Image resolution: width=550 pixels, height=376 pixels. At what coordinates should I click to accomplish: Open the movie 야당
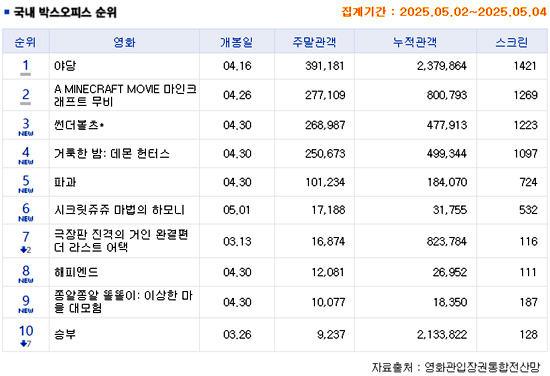(x=65, y=66)
